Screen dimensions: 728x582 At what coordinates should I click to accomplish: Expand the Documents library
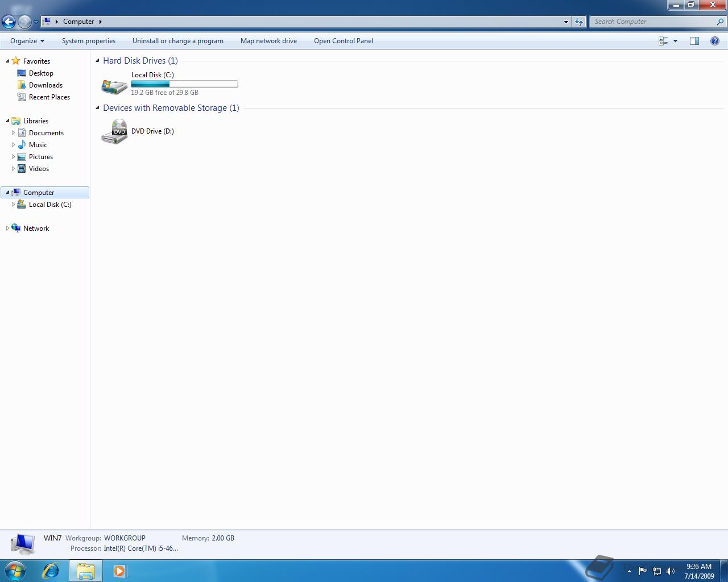[x=13, y=132]
